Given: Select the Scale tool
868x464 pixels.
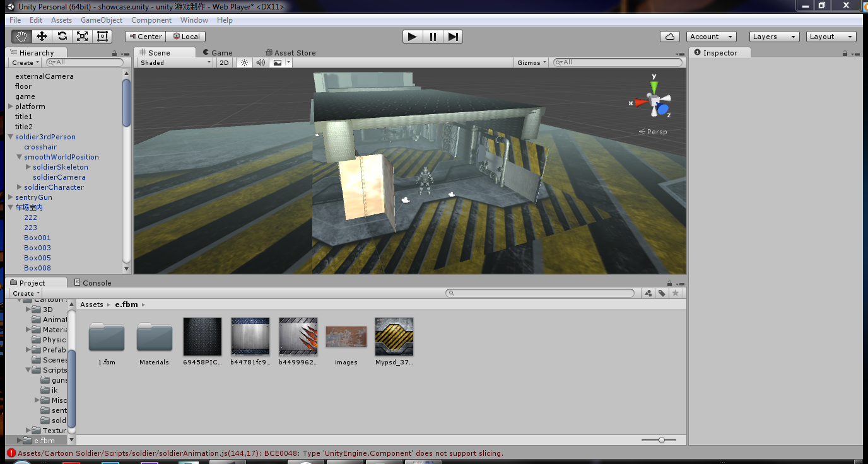Looking at the screenshot, I should click(x=82, y=37).
